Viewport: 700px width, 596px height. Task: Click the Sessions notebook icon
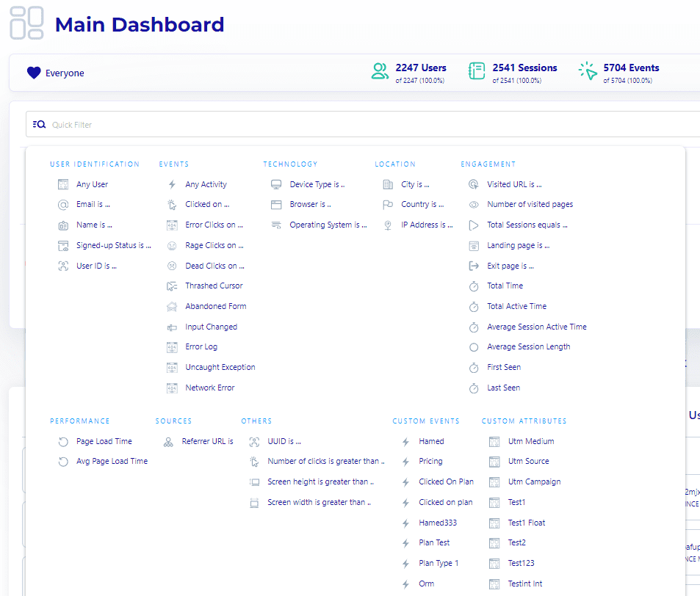[477, 71]
